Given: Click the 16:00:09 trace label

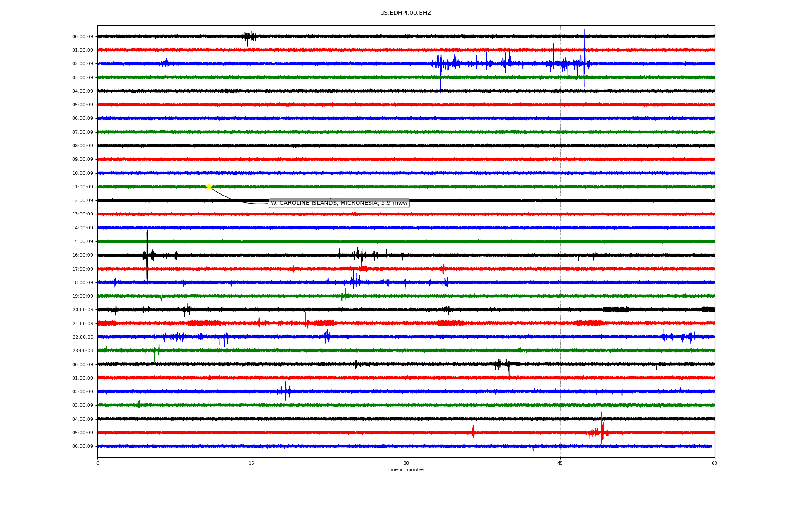Looking at the screenshot, I should pos(82,255).
